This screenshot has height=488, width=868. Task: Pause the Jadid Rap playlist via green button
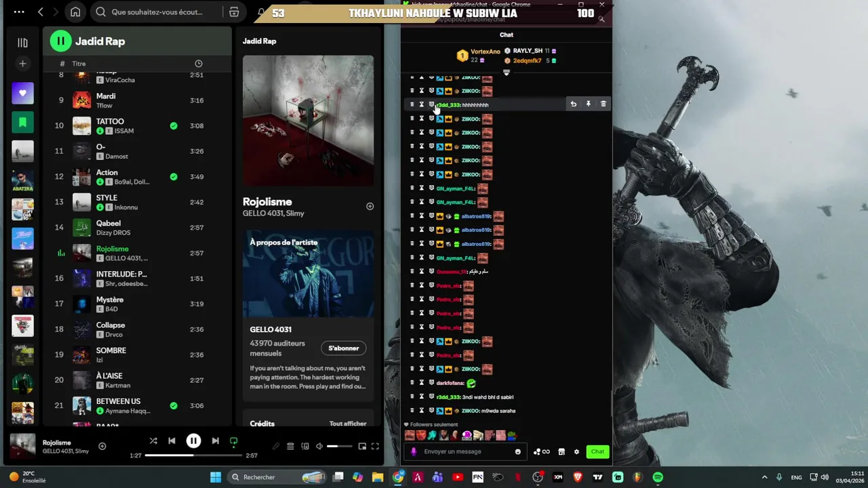(60, 41)
